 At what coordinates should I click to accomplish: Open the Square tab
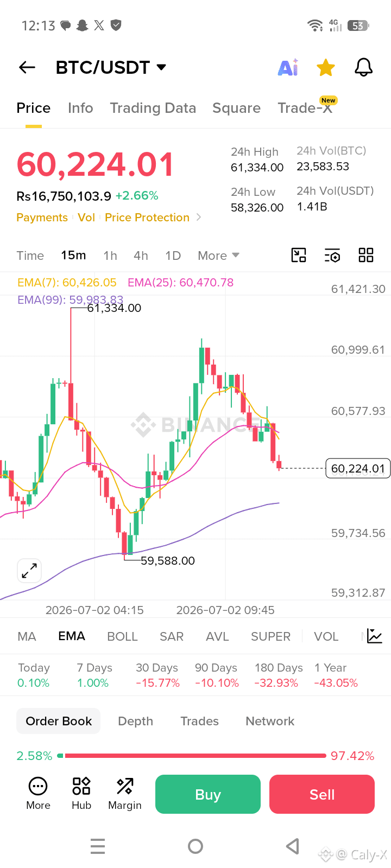click(237, 108)
